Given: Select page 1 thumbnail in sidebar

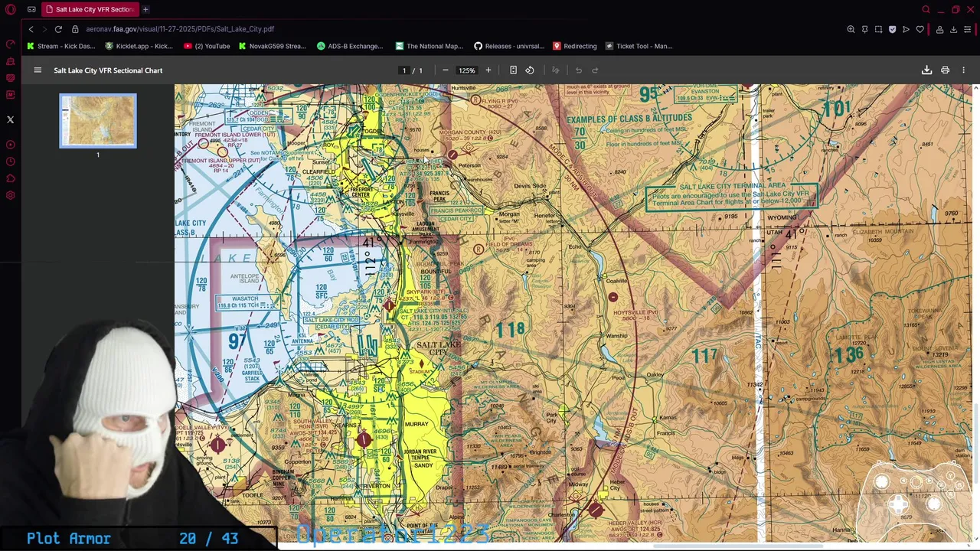Looking at the screenshot, I should tap(98, 121).
